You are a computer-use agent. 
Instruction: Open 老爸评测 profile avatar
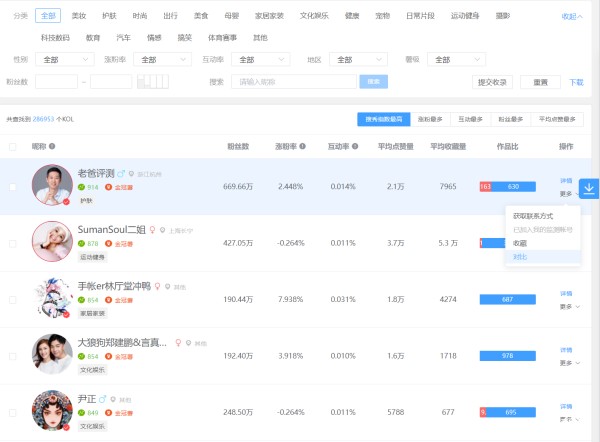[52, 186]
